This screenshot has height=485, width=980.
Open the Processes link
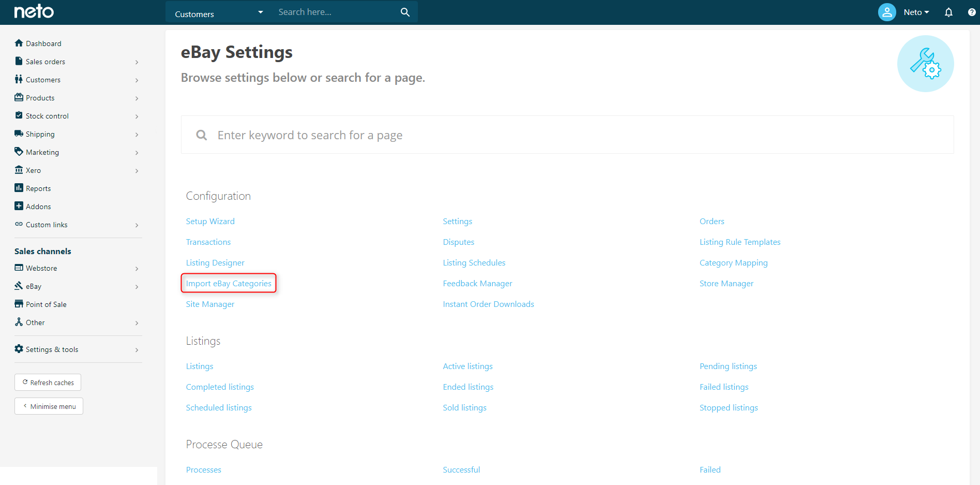click(204, 469)
